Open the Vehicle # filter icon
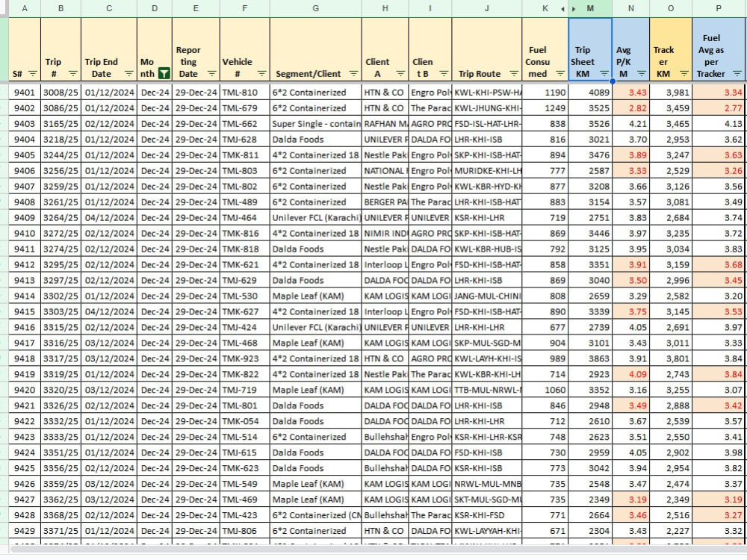Viewport: 747px width, 560px height. 261,74
